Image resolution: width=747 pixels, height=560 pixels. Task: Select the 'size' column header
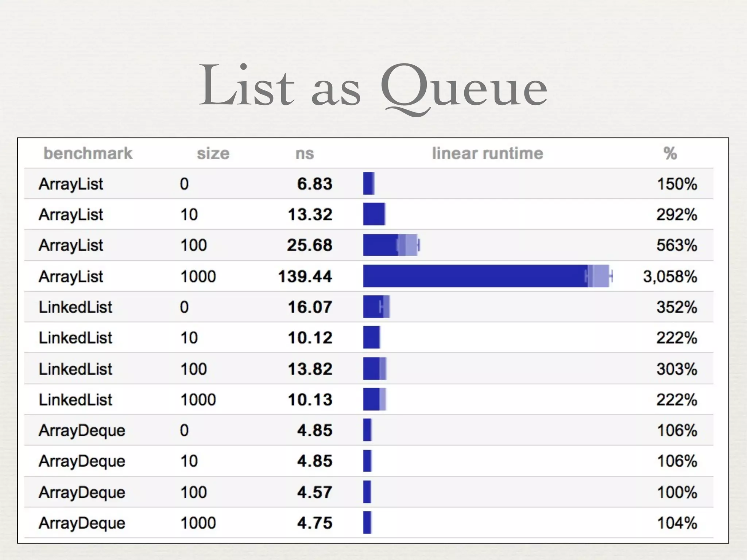(x=213, y=153)
